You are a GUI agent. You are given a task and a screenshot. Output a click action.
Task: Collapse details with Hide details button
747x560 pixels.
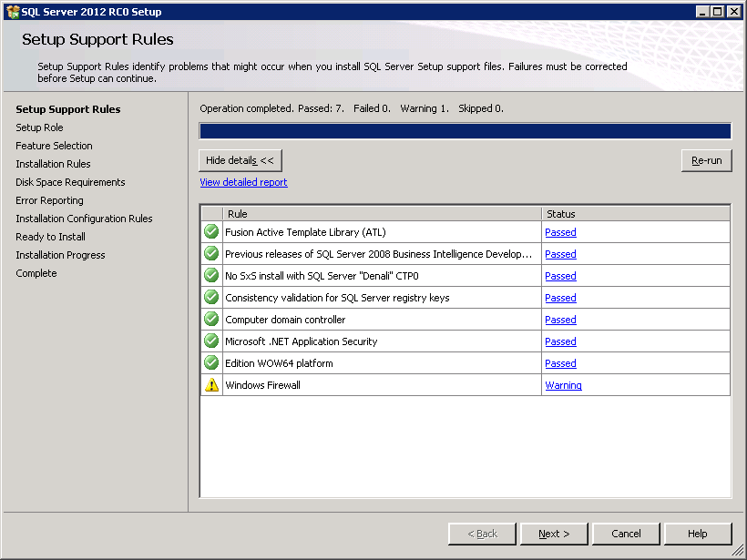(x=240, y=160)
